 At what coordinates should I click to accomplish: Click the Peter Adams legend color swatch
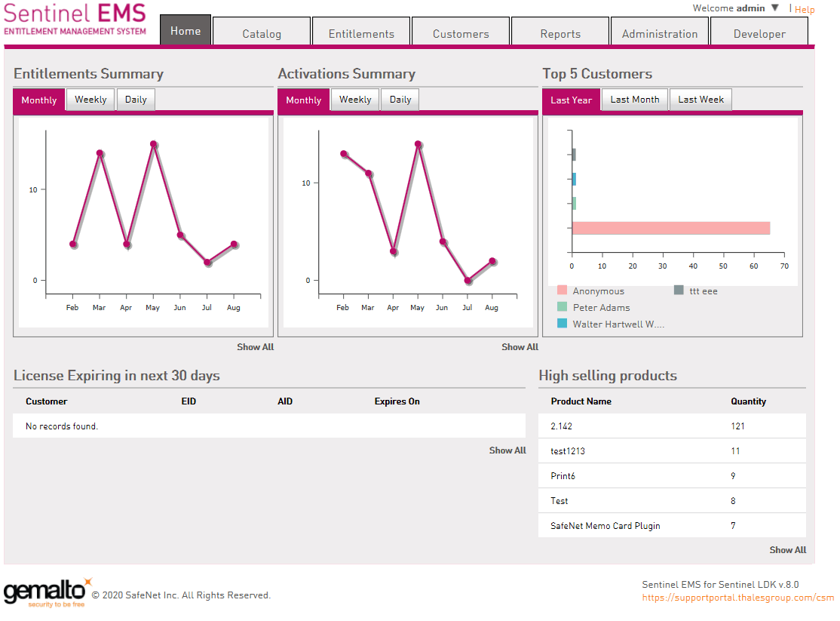pos(562,307)
